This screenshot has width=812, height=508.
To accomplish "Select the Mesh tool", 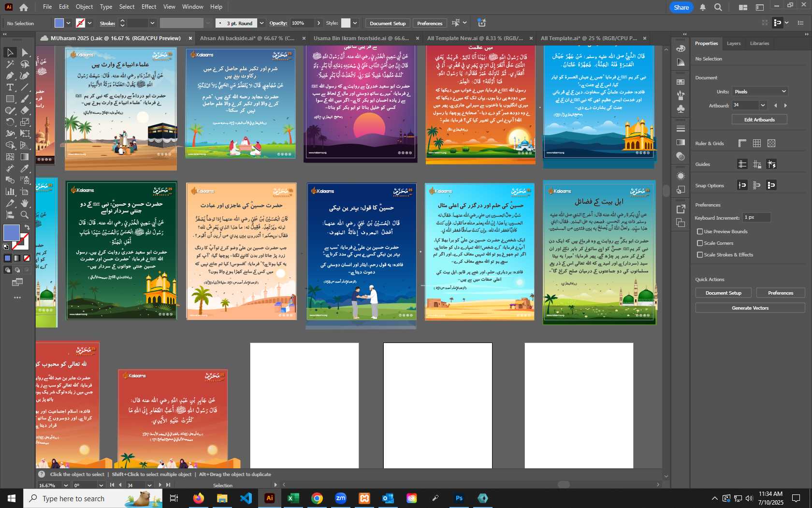I will coord(10,157).
